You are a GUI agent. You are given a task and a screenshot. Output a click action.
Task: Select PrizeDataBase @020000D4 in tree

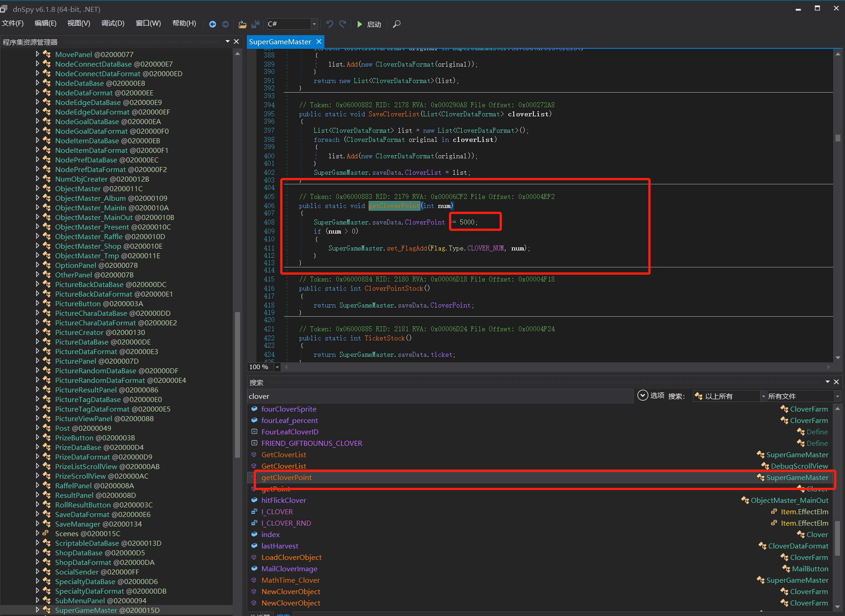[99, 447]
